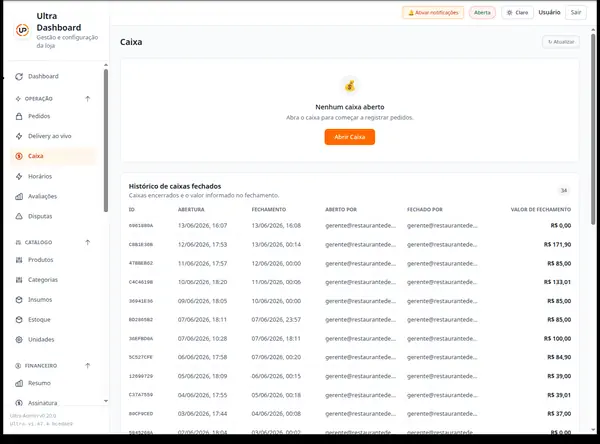The width and height of the screenshot is (600, 444).
Task: Open Delivery ao vivo via its bolt icon
Action: click(x=19, y=136)
